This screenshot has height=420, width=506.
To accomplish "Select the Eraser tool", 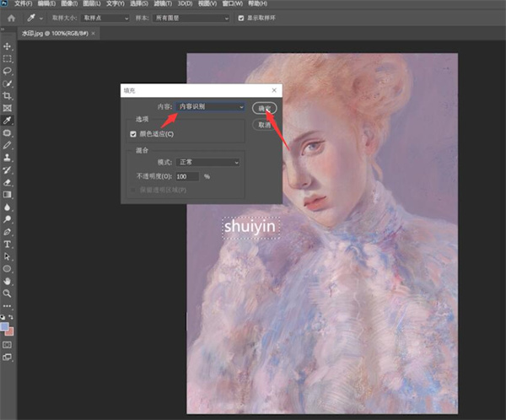I will 7,182.
